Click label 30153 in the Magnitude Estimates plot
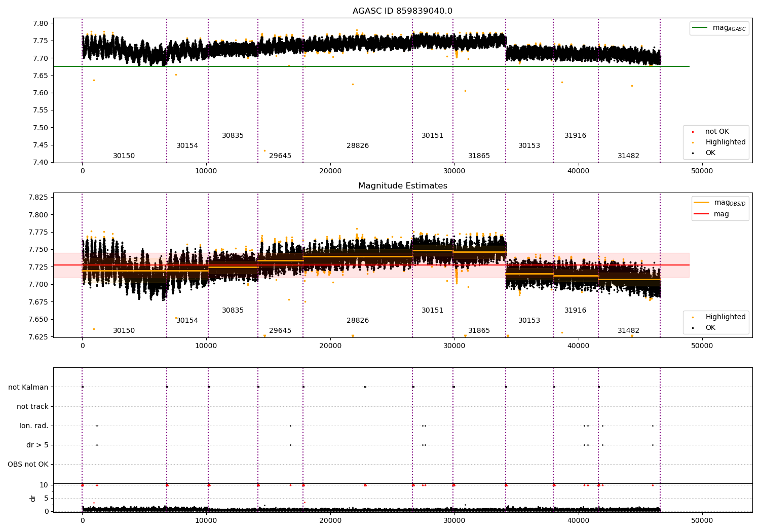Screen dimensions: 760x532 (529, 321)
